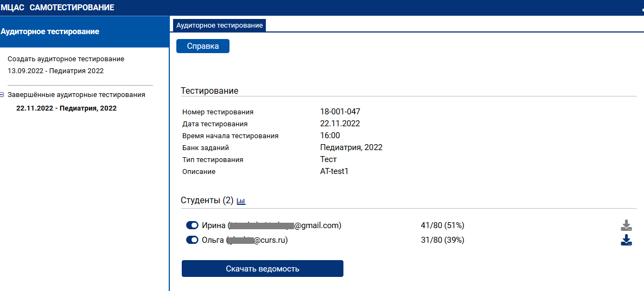Click the Справка button
The height and width of the screenshot is (291, 644).
pyautogui.click(x=203, y=46)
